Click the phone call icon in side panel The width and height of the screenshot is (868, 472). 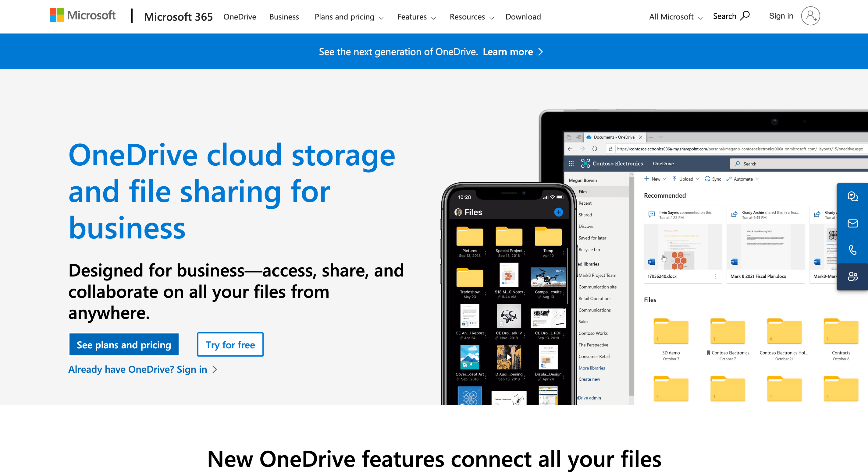852,250
